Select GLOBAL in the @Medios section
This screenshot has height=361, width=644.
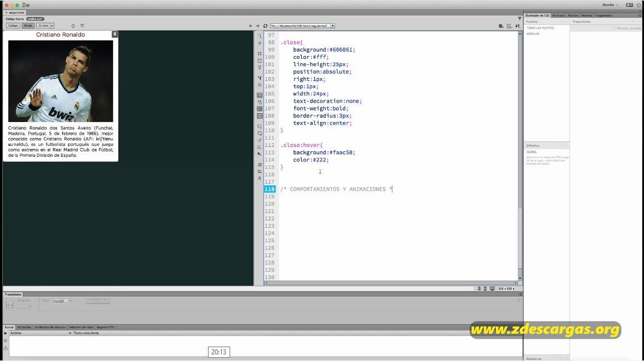point(531,152)
